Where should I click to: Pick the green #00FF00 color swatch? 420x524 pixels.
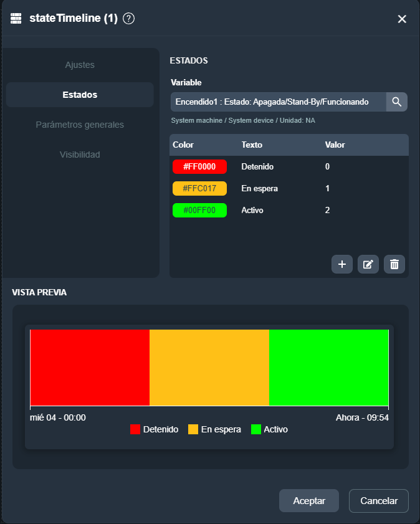(x=199, y=210)
